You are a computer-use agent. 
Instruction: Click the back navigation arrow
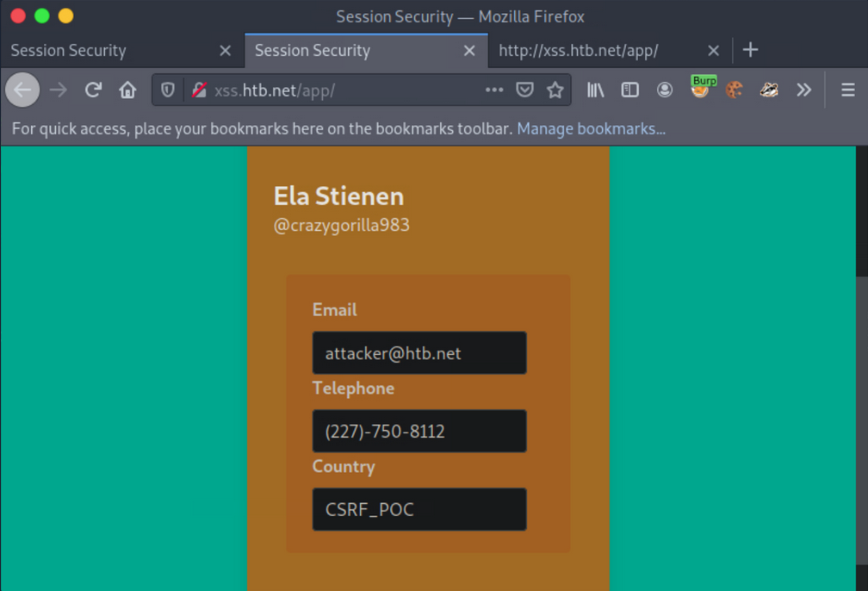[23, 90]
